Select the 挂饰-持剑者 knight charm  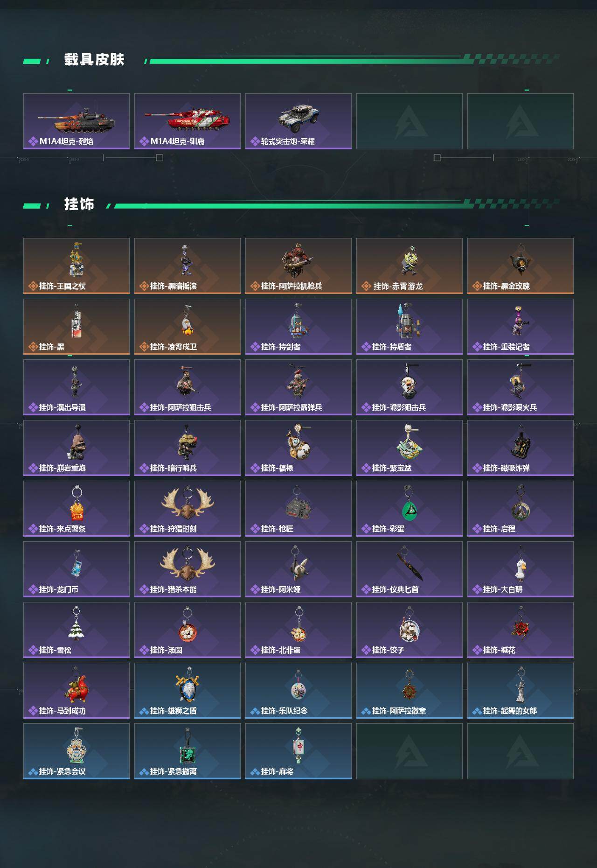[298, 327]
